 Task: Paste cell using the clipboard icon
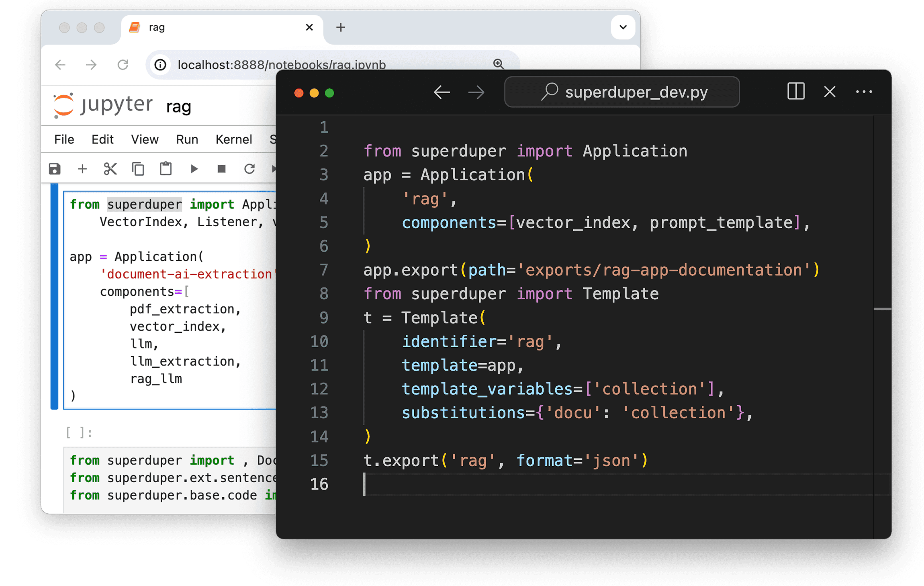pyautogui.click(x=166, y=169)
